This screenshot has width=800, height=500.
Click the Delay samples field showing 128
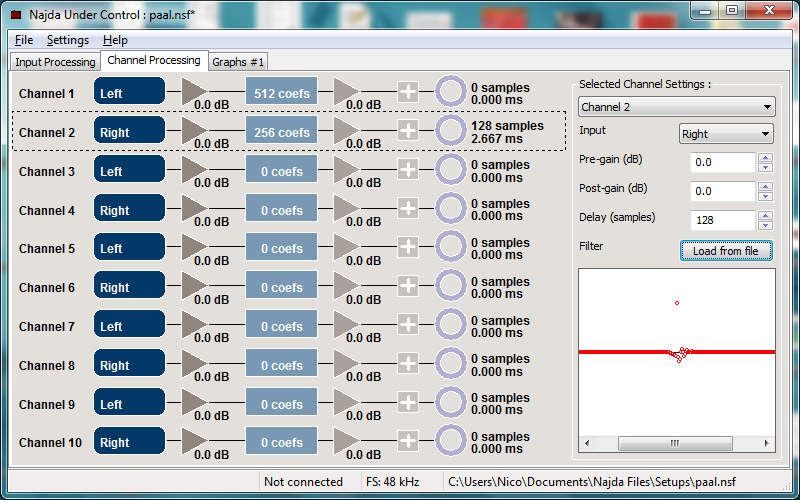pos(722,220)
